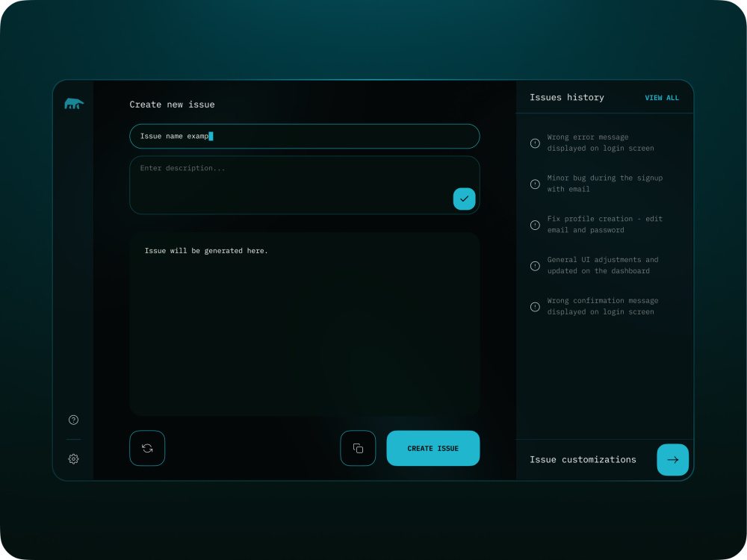Open settings with the gear icon
This screenshot has height=560, width=747.
(73, 458)
